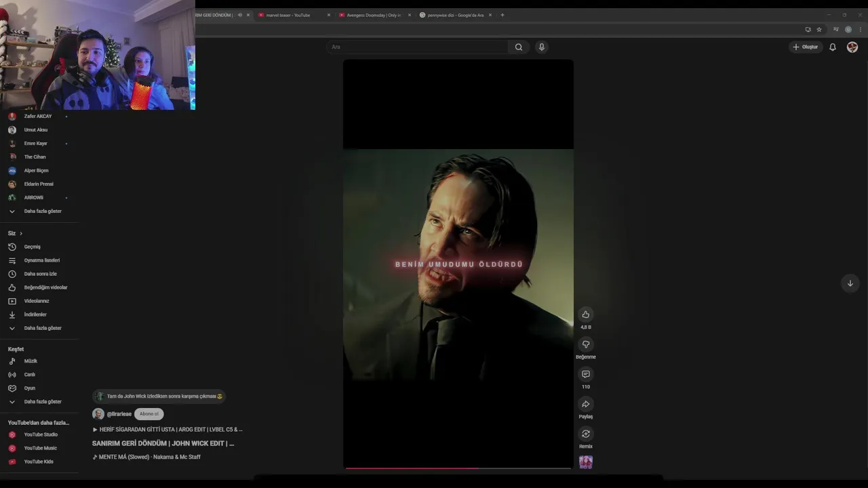Image resolution: width=868 pixels, height=488 pixels.
Task: Open notifications bell
Action: coord(833,47)
